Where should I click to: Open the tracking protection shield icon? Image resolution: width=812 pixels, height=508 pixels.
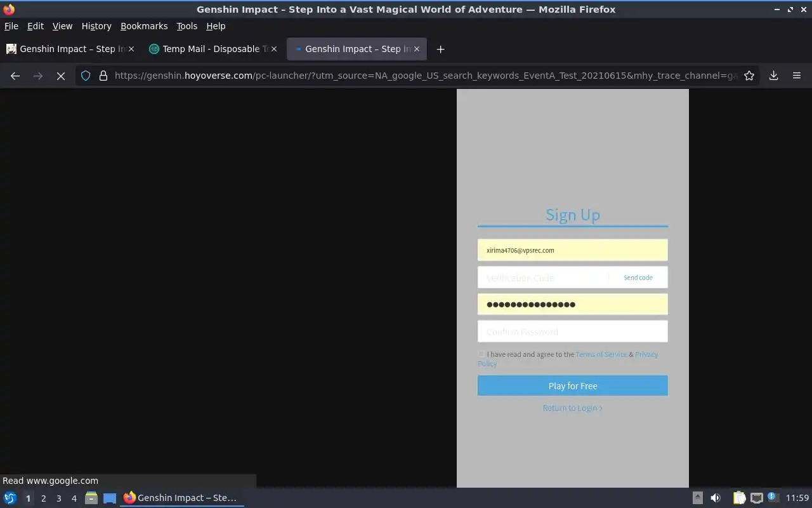click(86, 76)
